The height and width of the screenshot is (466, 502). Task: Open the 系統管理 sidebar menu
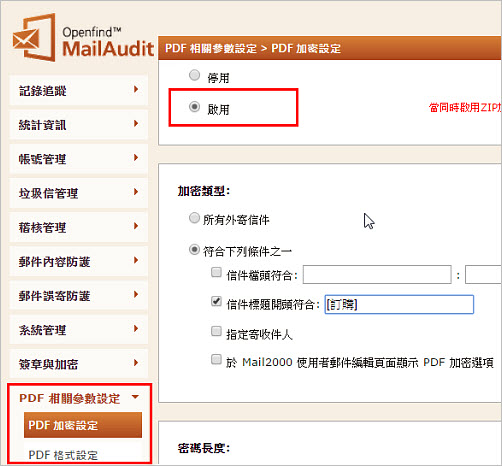(x=79, y=330)
